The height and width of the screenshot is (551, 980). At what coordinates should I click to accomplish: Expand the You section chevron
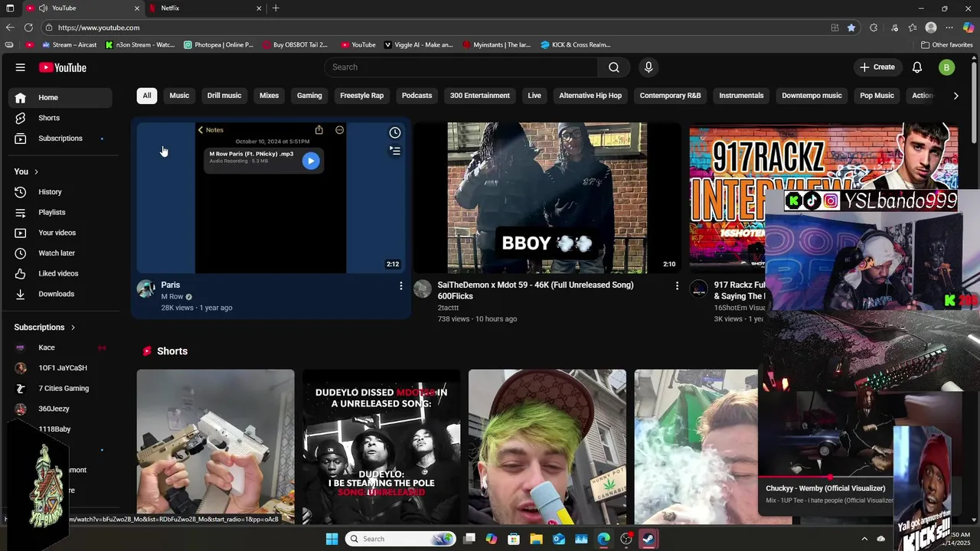pyautogui.click(x=36, y=171)
